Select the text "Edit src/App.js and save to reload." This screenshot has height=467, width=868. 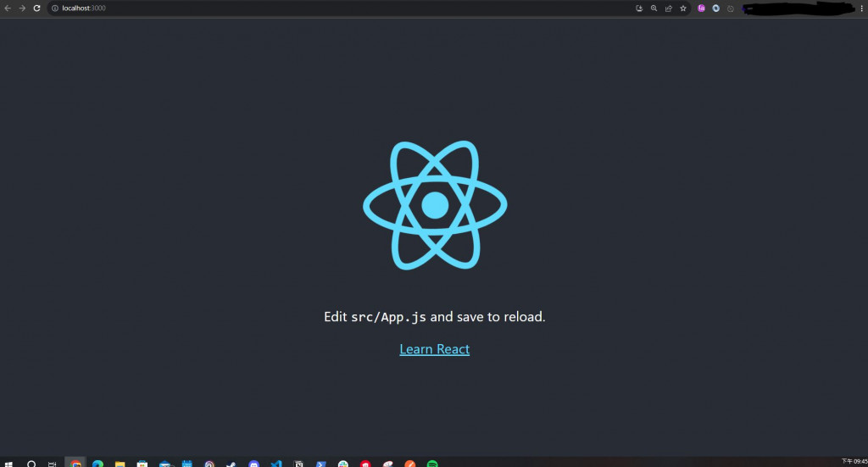click(435, 316)
